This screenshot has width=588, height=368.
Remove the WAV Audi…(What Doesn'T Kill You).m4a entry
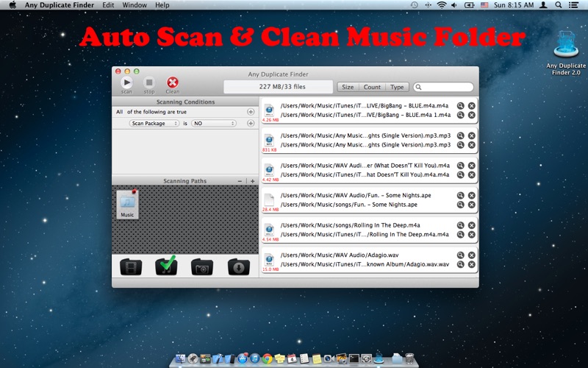pyautogui.click(x=472, y=166)
